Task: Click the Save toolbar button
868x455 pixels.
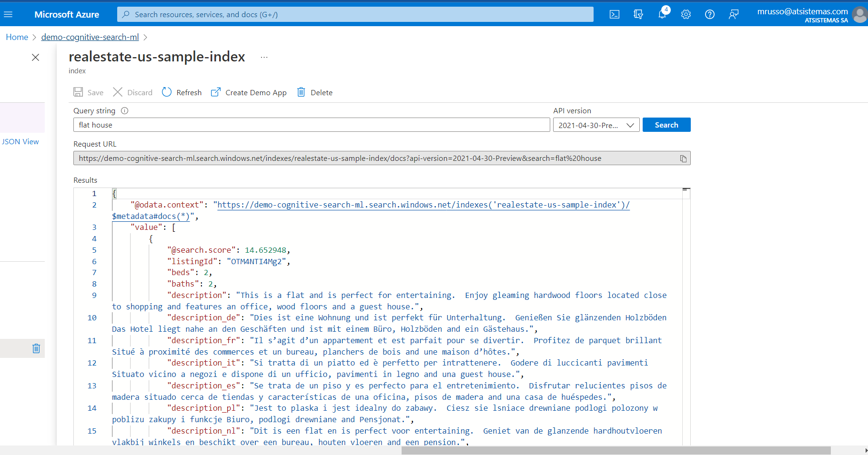Action: click(89, 92)
